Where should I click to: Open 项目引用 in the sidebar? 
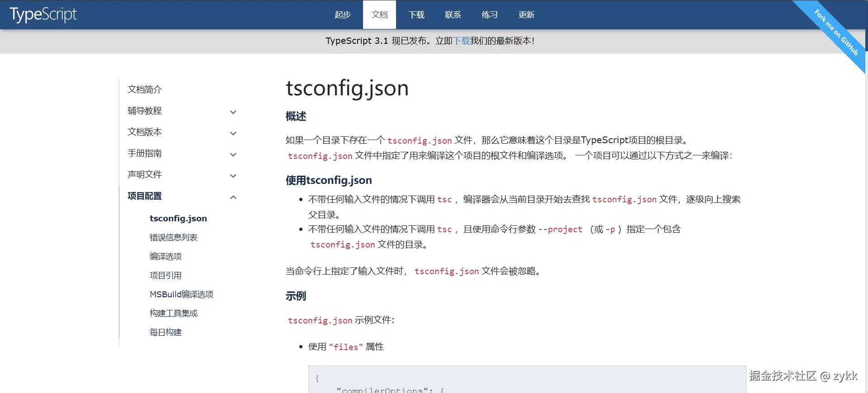click(165, 275)
